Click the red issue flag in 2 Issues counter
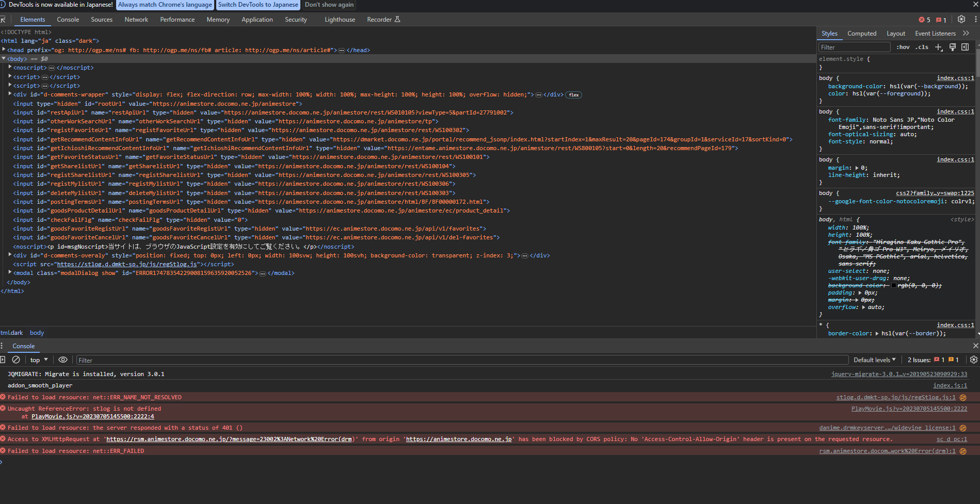The width and height of the screenshot is (980, 504). 937,360
